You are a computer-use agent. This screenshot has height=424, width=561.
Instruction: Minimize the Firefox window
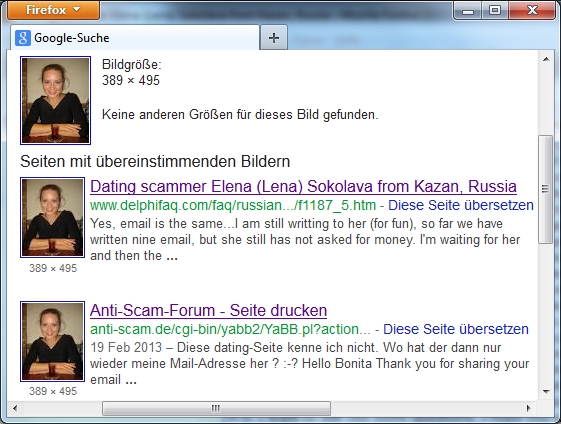point(468,11)
